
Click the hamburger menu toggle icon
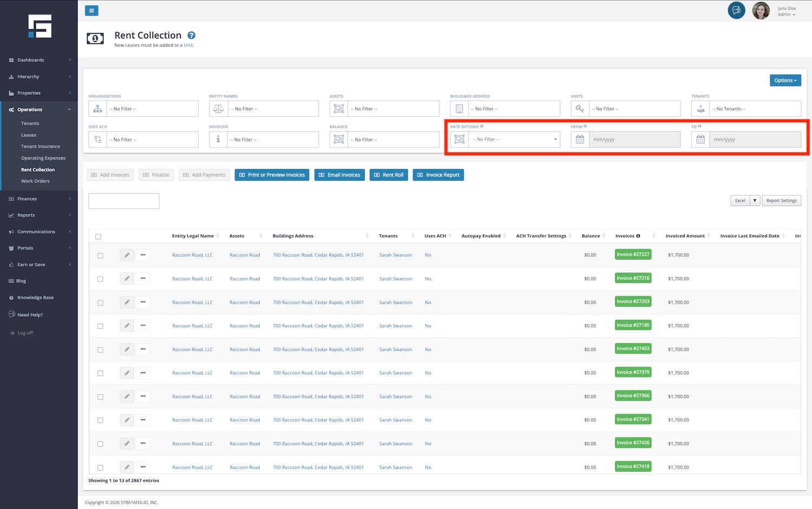click(x=91, y=10)
